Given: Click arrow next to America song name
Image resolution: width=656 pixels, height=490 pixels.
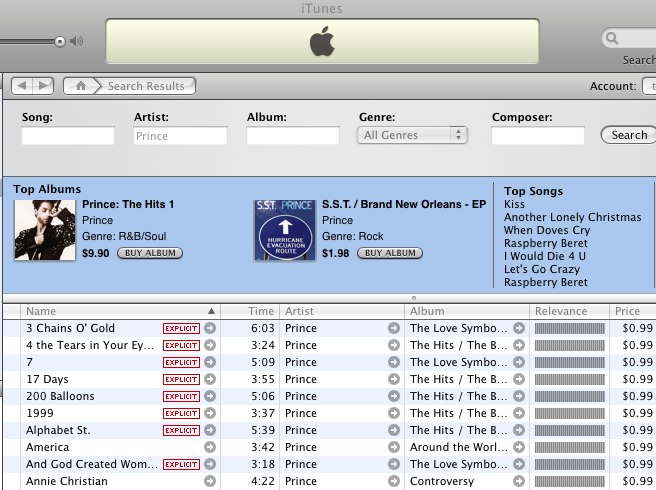Looking at the screenshot, I should (x=210, y=447).
